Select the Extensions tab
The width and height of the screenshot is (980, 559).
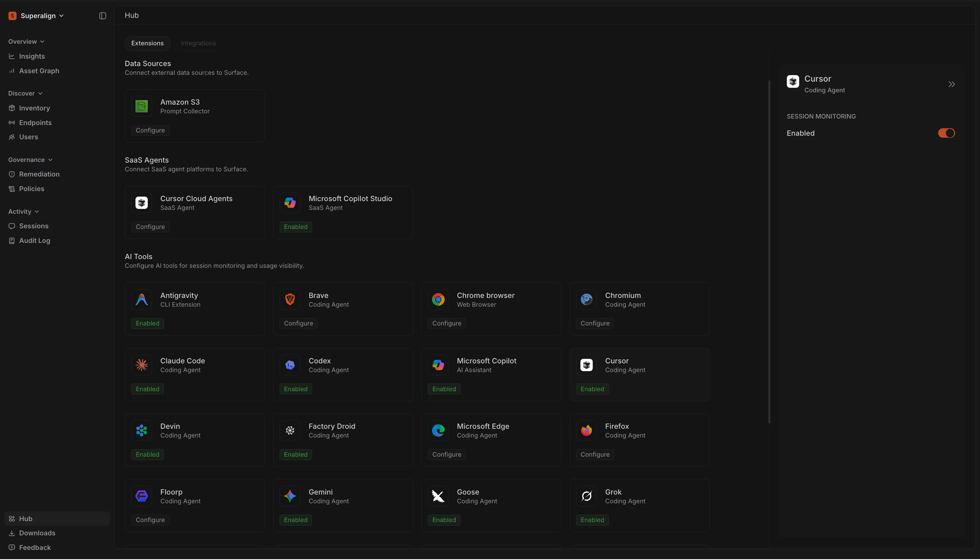(x=147, y=43)
